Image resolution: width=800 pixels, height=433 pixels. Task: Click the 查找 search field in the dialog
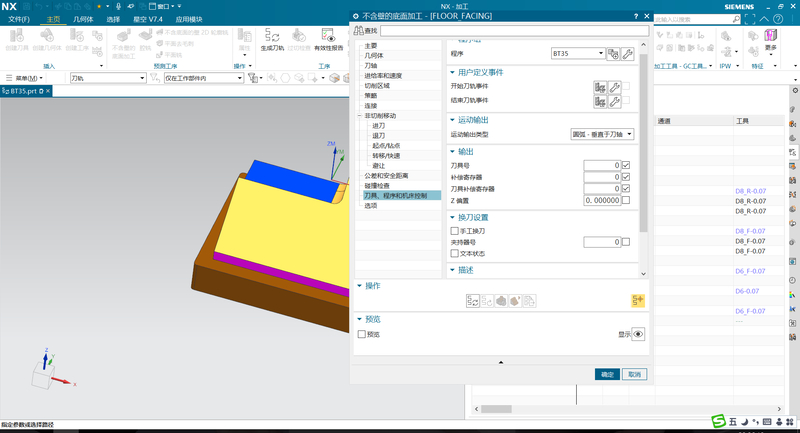[514, 31]
